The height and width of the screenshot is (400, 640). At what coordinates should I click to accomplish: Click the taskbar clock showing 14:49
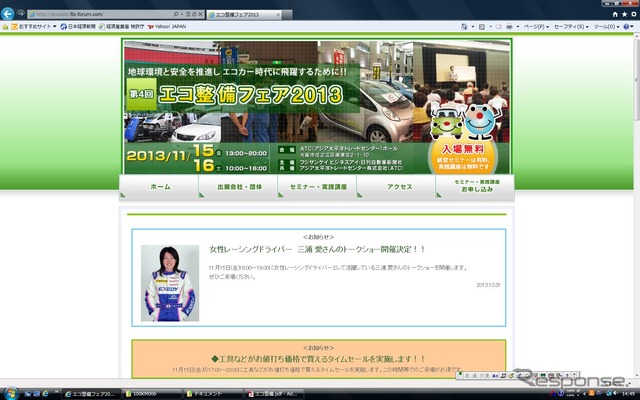coord(629,394)
